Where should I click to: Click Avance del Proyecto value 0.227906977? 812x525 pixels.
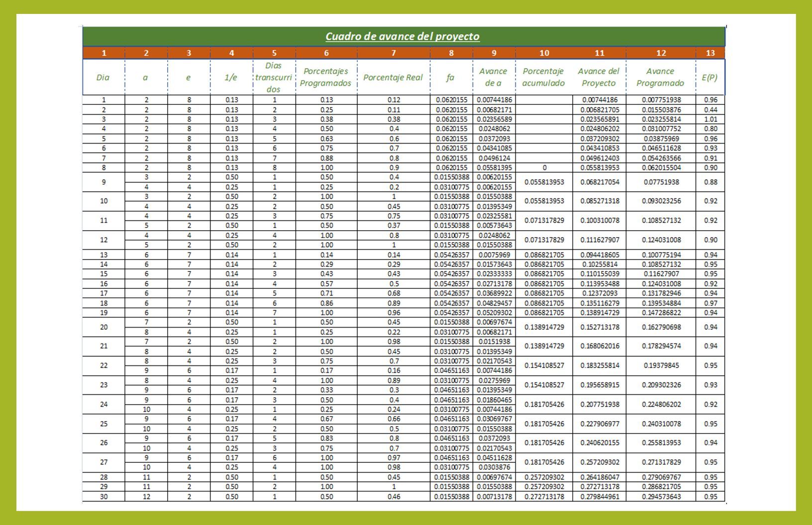click(x=600, y=424)
